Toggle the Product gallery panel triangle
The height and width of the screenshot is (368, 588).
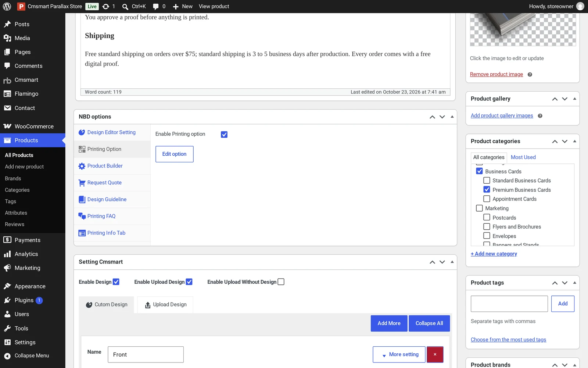575,99
